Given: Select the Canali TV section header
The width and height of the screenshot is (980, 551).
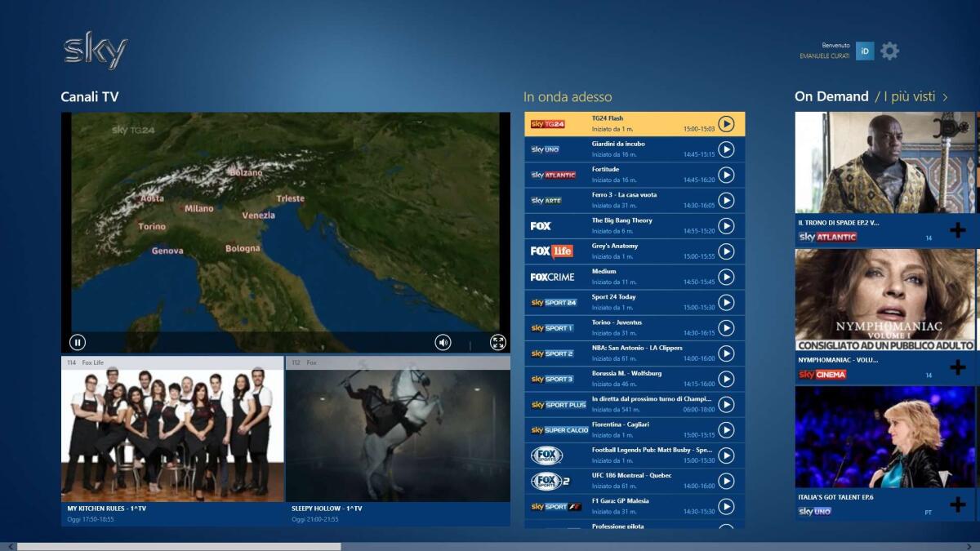Looking at the screenshot, I should [x=89, y=96].
